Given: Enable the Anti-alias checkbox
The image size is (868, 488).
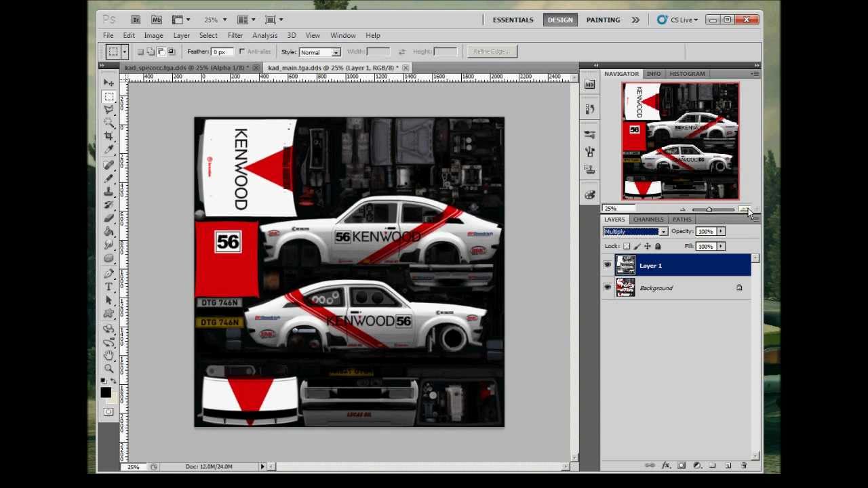Looking at the screenshot, I should click(242, 52).
